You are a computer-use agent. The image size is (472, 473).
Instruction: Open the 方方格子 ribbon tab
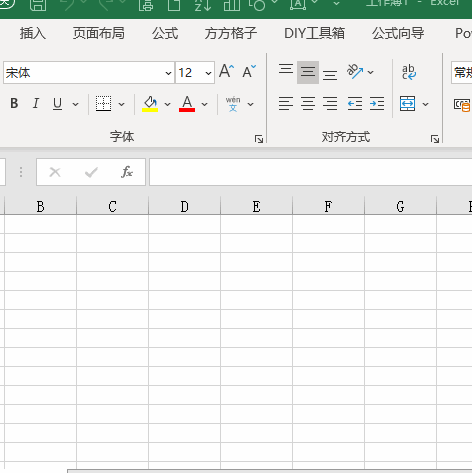point(231,33)
